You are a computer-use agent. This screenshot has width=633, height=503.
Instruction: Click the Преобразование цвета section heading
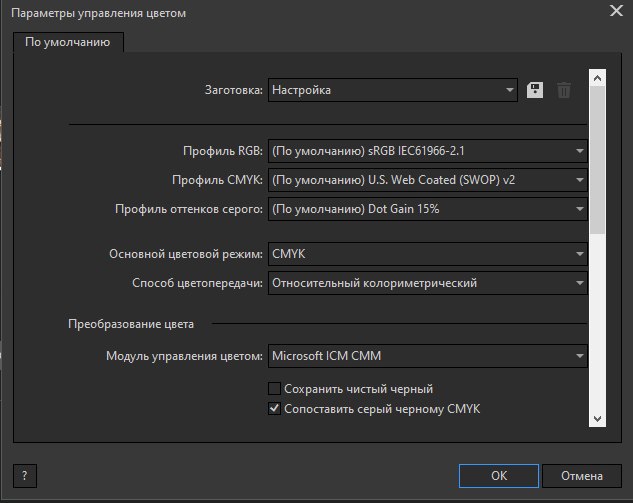131,324
